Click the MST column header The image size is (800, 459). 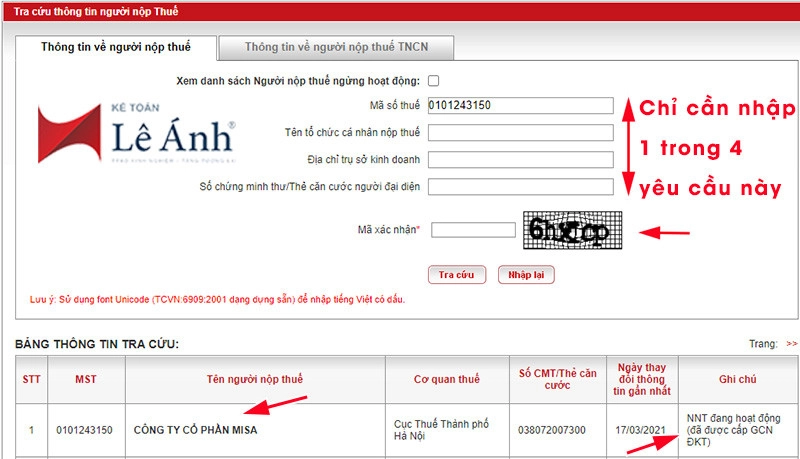click(x=86, y=380)
